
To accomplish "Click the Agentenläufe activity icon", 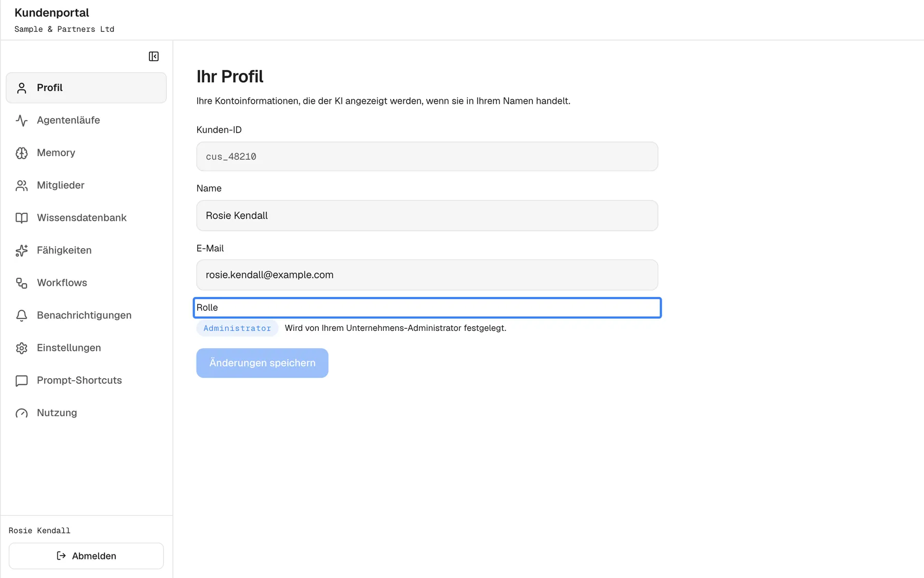I will 22,120.
